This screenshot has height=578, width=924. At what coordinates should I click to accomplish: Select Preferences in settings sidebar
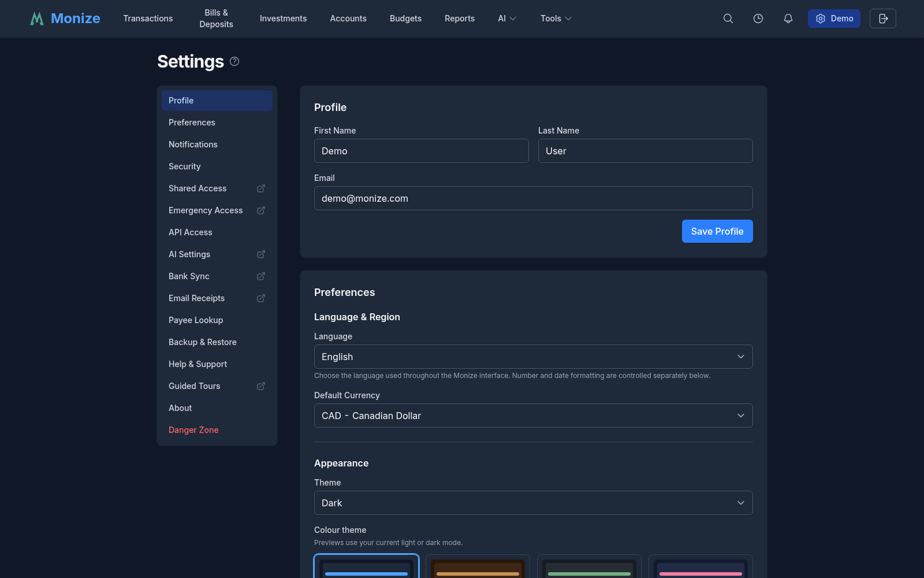(217, 123)
